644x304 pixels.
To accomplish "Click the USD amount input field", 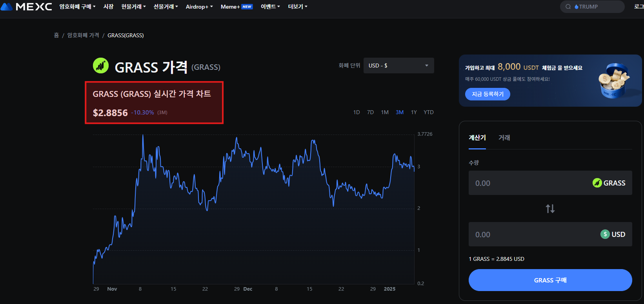I will click(550, 234).
